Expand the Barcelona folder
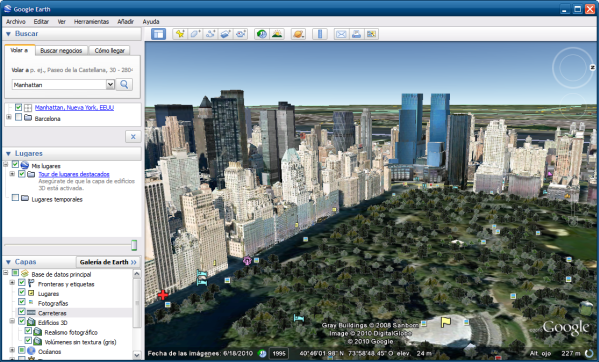The width and height of the screenshot is (599, 362). coord(9,117)
